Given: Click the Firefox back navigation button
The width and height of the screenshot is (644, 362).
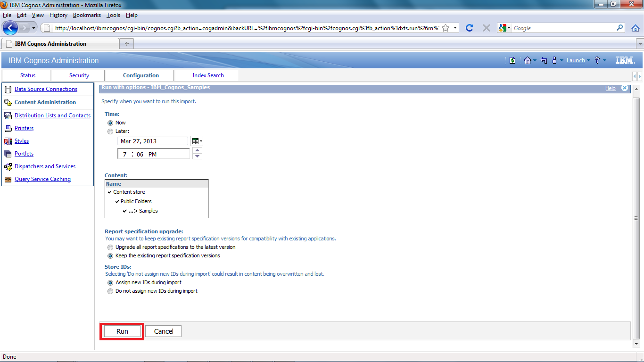Looking at the screenshot, I should (x=10, y=28).
